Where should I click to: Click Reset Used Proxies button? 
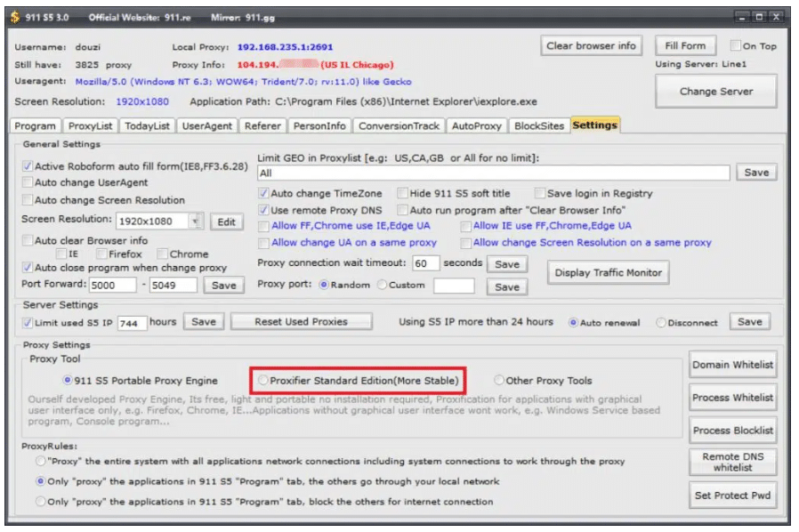click(x=301, y=322)
